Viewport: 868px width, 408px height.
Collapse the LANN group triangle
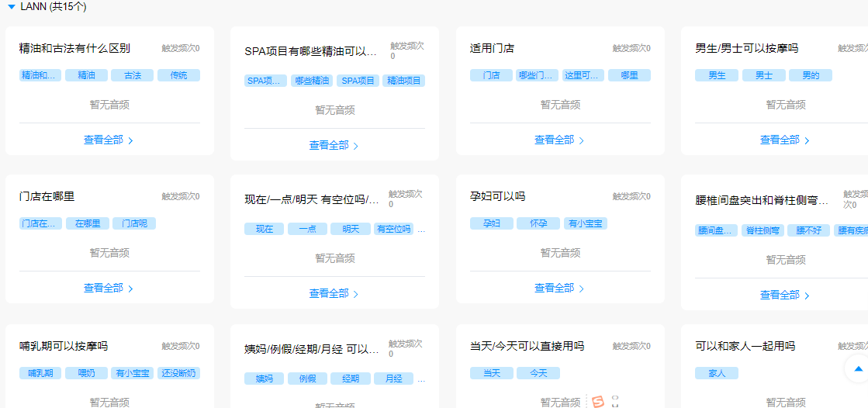11,7
